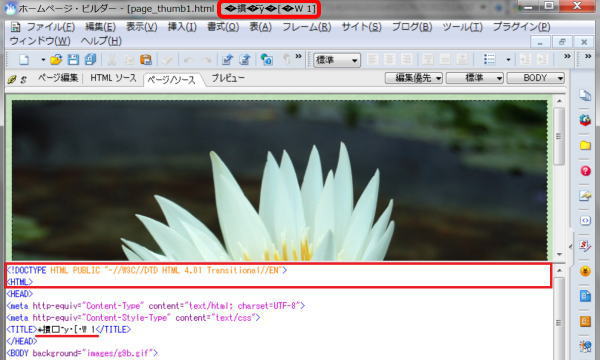Switch to the HTML ソース tab

coord(113,78)
